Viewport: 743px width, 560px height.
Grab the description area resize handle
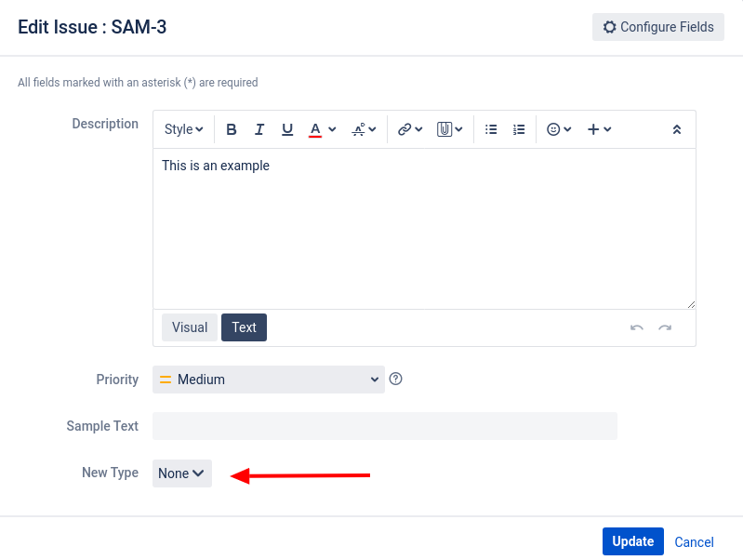pyautogui.click(x=691, y=304)
